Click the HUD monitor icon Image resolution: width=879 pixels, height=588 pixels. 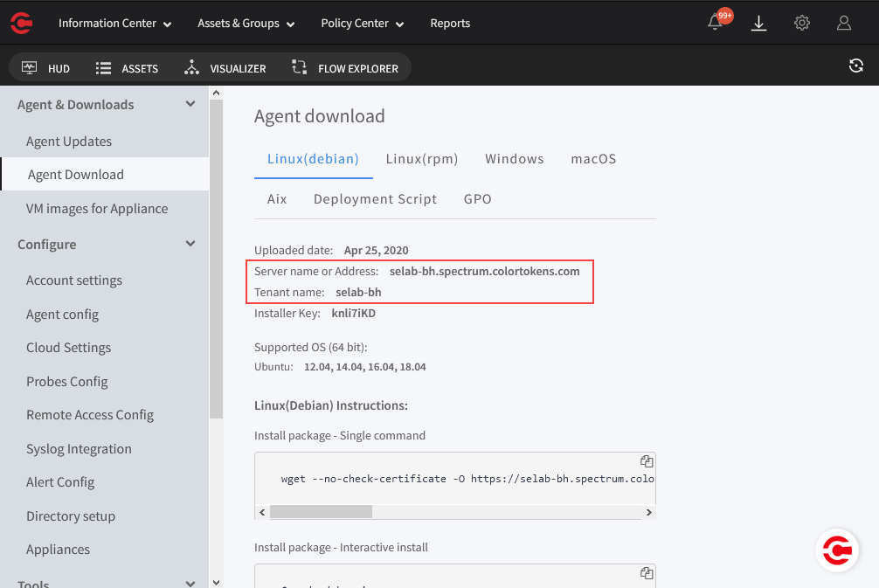coord(29,68)
